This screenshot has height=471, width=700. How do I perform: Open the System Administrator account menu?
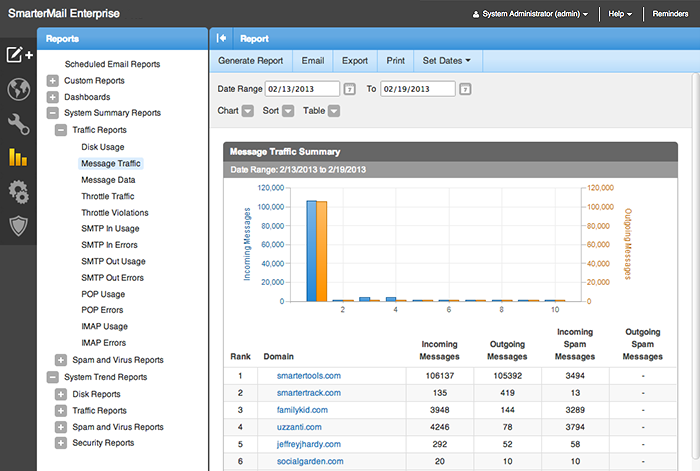pos(530,14)
